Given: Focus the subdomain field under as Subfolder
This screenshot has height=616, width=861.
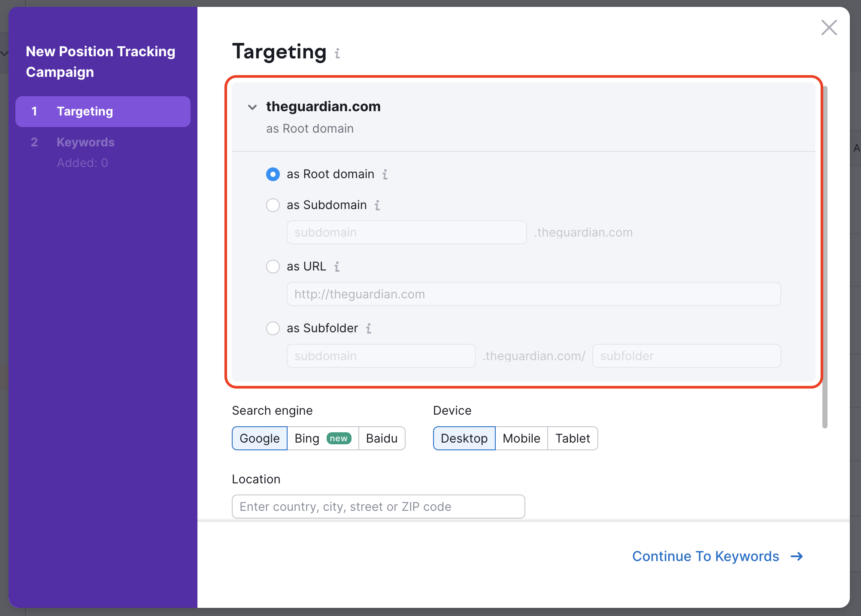Looking at the screenshot, I should (381, 356).
